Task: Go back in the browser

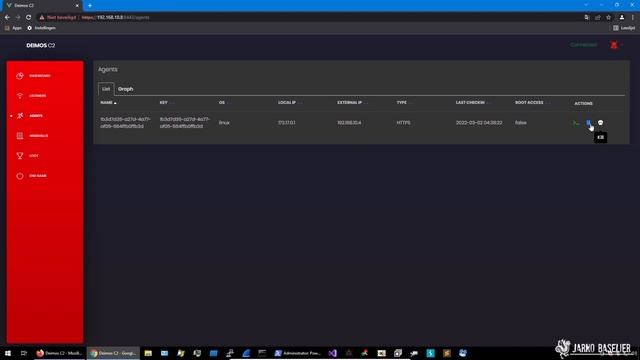Action: [7, 18]
